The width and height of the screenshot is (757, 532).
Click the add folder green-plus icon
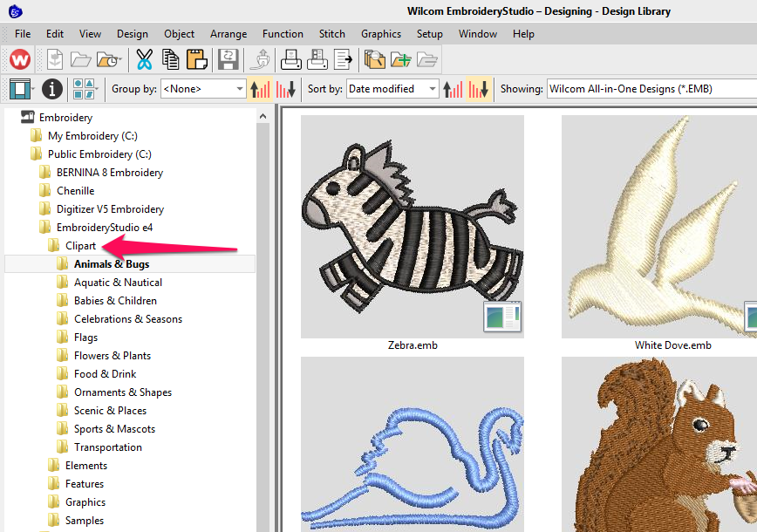401,59
